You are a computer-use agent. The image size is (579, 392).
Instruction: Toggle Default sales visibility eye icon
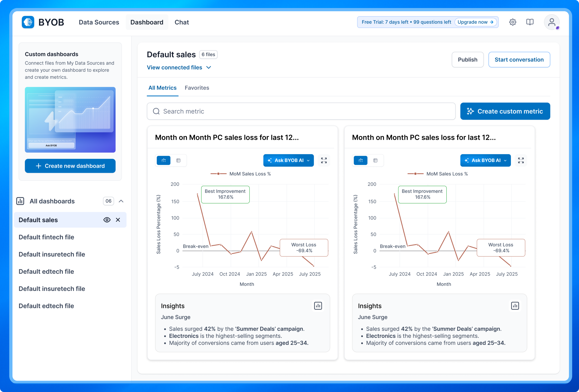(x=107, y=220)
